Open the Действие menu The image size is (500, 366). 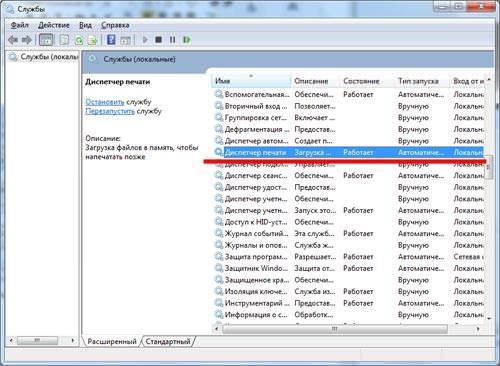54,25
